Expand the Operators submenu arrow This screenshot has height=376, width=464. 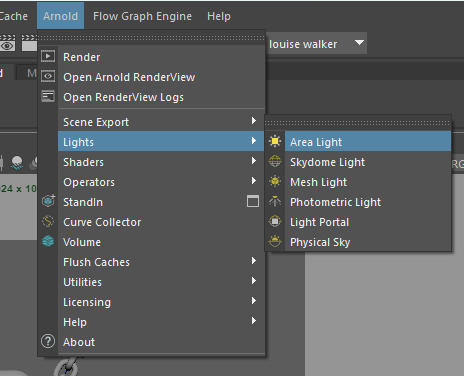254,181
